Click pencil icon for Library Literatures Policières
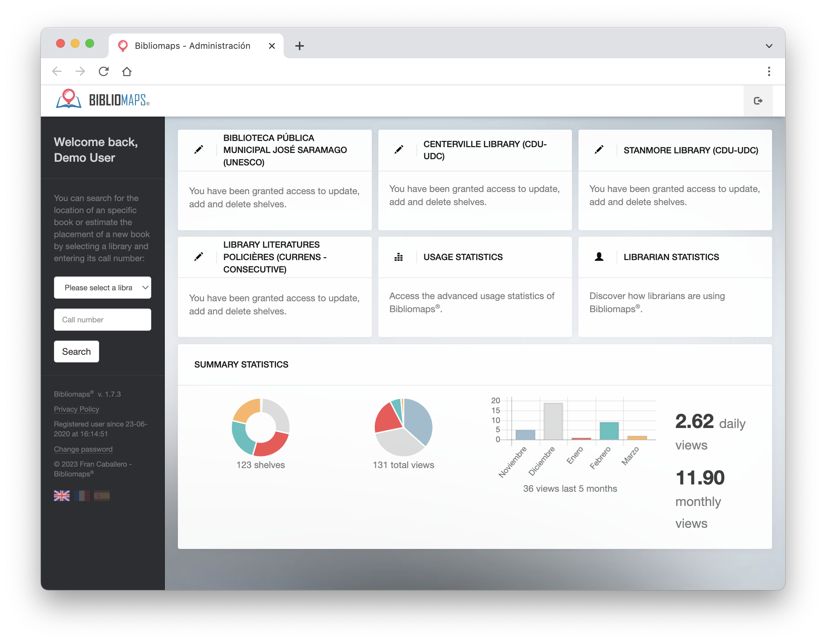The height and width of the screenshot is (644, 826). (199, 257)
